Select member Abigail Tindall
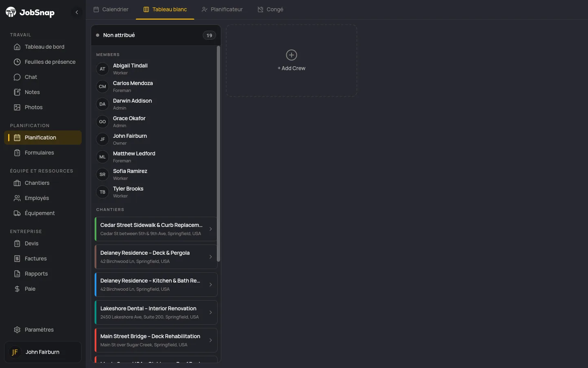The image size is (588, 368). [155, 69]
